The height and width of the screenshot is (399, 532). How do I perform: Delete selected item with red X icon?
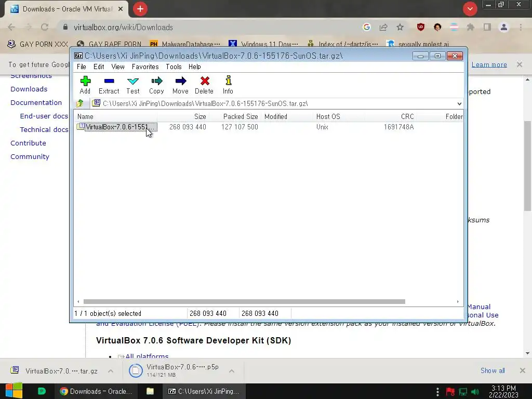tap(204, 85)
